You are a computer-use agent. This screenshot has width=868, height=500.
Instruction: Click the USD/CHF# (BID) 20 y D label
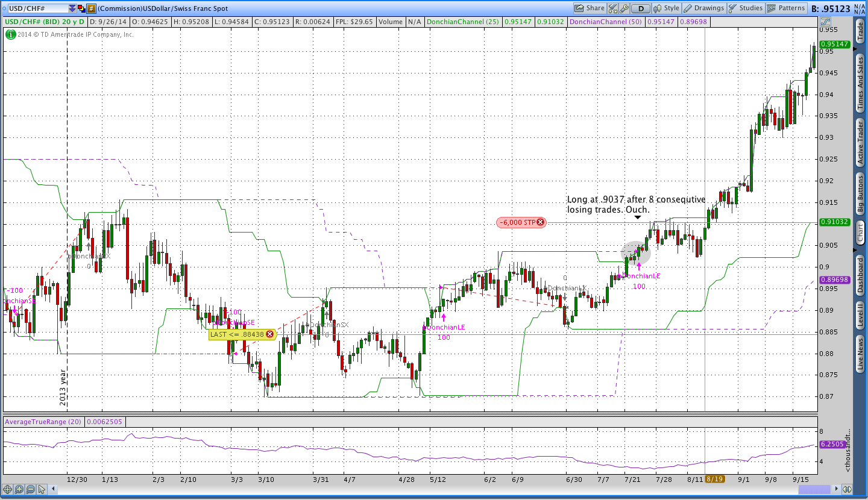tap(45, 22)
